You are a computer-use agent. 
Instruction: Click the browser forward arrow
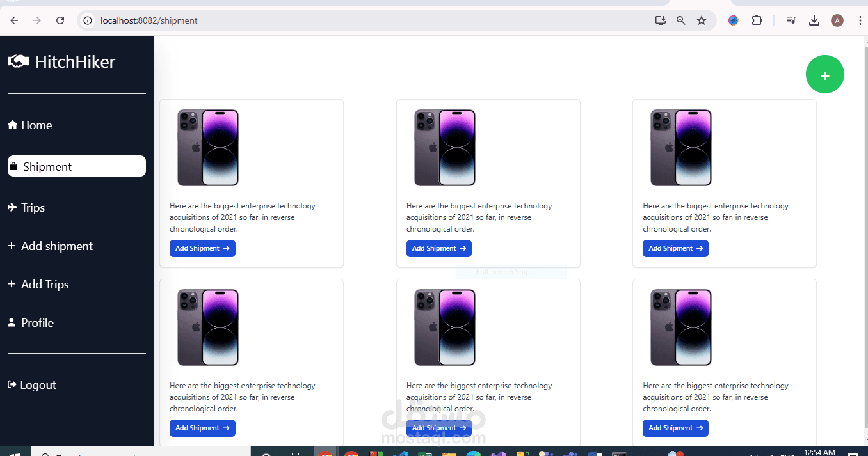click(37, 20)
